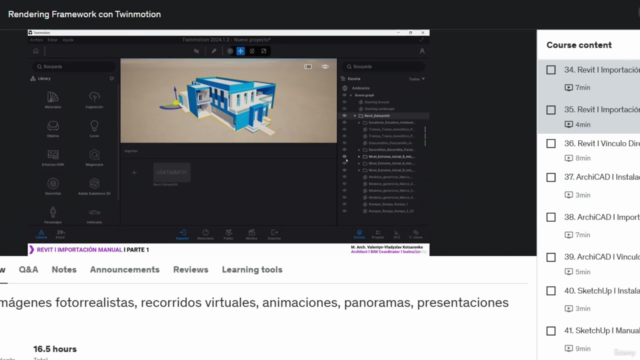
Task: Open the Adobe Substance 3D category
Action: click(x=94, y=186)
